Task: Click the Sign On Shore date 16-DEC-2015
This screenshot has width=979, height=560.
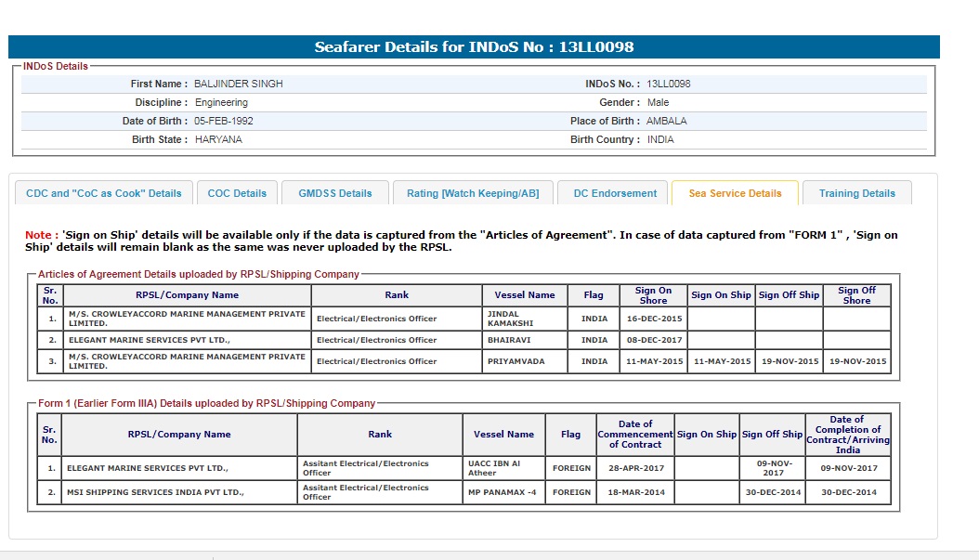Action: (x=654, y=319)
